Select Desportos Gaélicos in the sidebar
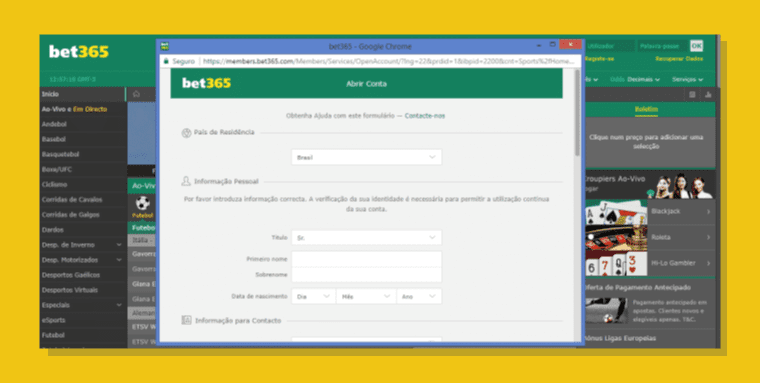Viewport: 760px width, 383px height. (83, 275)
